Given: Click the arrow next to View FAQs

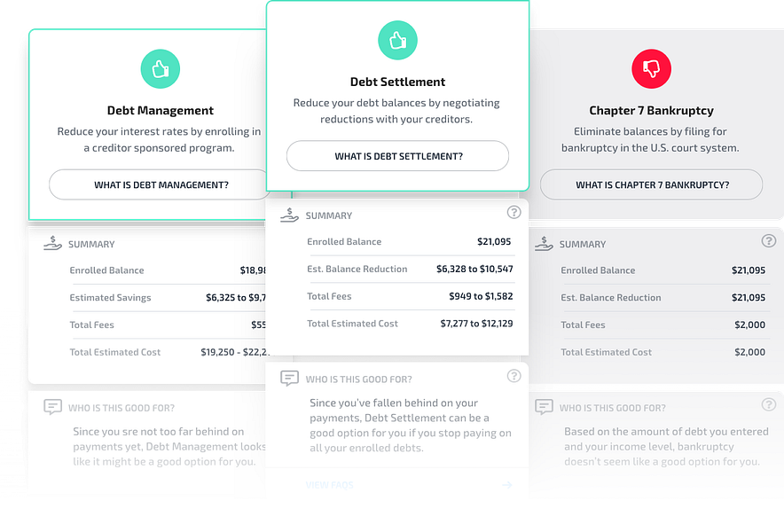Looking at the screenshot, I should pos(507,485).
